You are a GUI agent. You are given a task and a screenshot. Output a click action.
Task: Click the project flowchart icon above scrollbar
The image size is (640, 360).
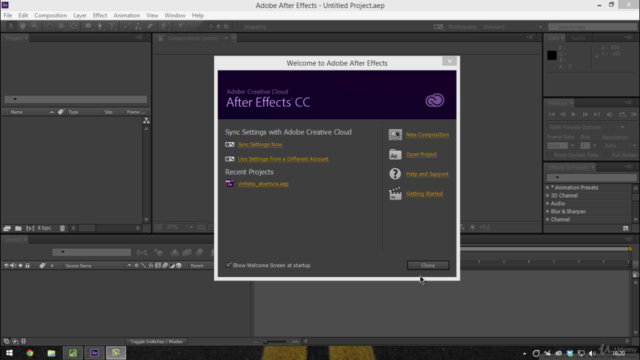click(x=146, y=120)
